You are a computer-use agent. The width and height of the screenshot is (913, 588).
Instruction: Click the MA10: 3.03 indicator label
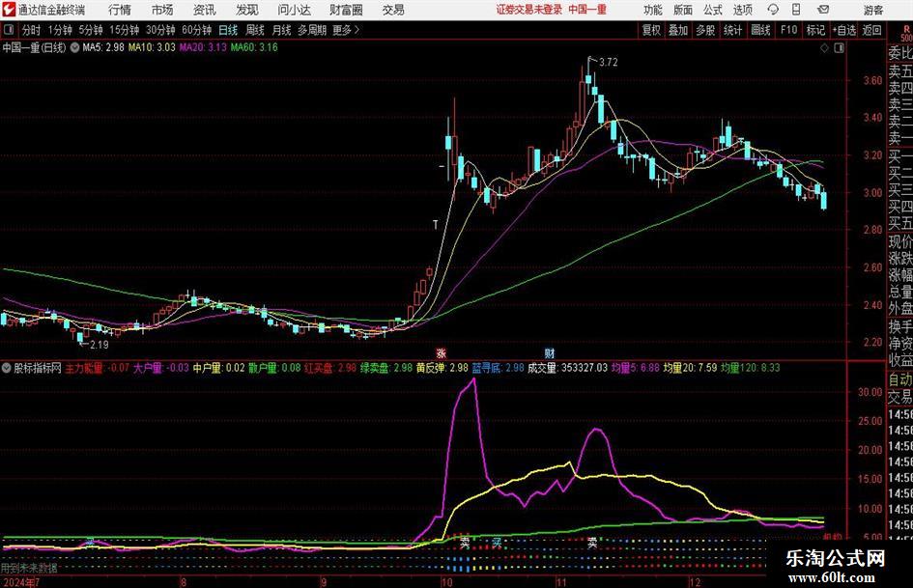(152, 47)
